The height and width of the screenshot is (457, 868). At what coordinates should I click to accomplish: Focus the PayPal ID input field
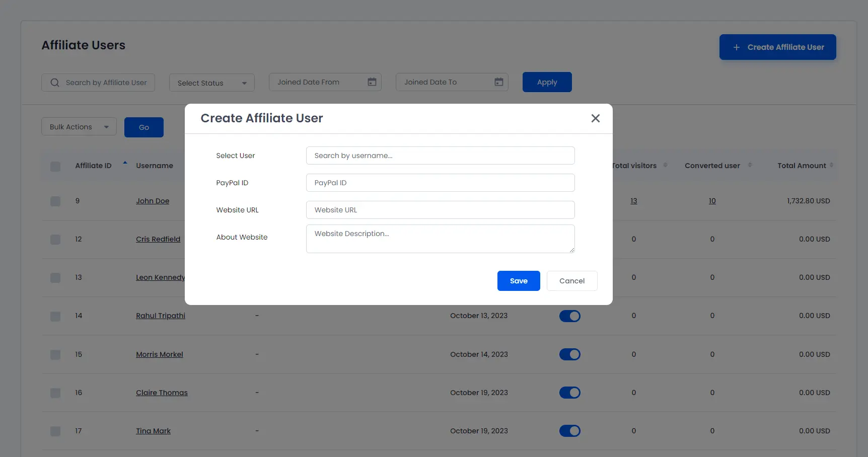pos(441,183)
